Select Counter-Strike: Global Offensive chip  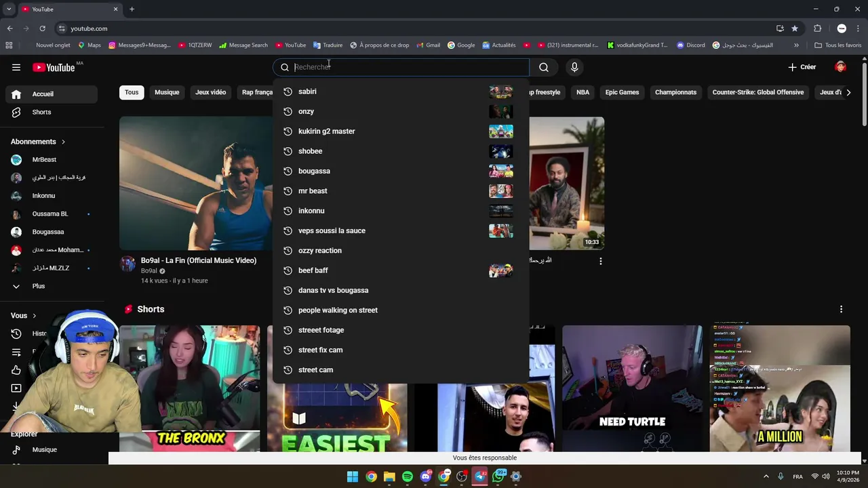pyautogui.click(x=758, y=92)
